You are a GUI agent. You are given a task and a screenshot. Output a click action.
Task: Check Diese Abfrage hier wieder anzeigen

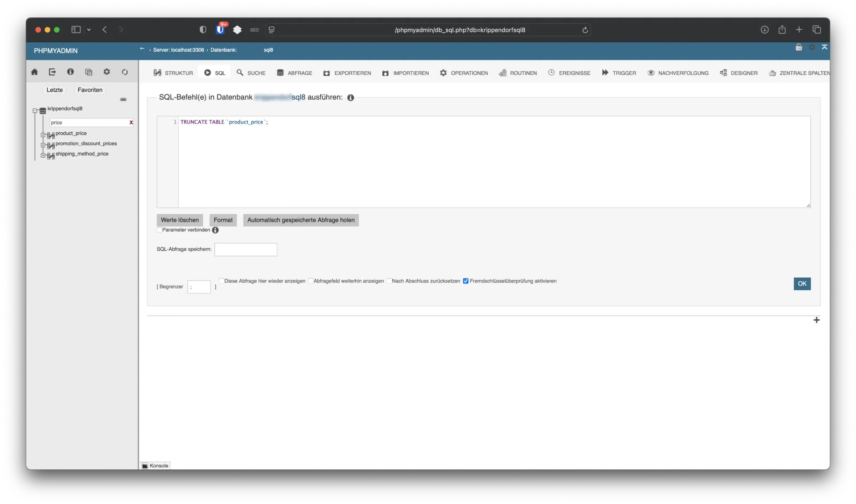[221, 281]
